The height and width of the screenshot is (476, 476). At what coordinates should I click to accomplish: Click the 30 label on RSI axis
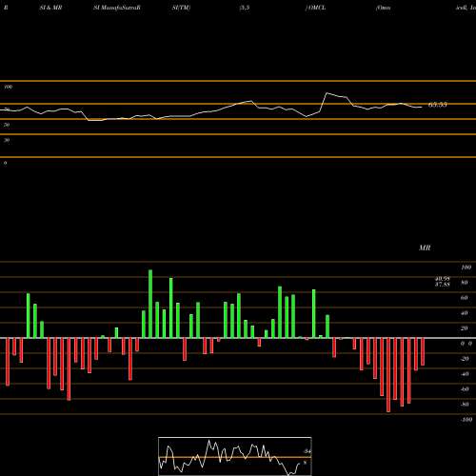(x=7, y=140)
